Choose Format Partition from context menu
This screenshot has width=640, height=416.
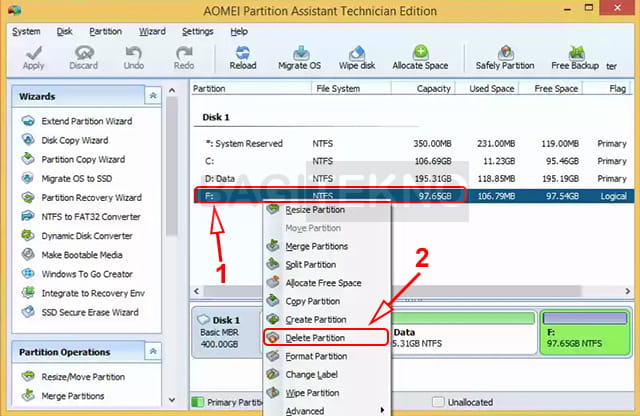coord(327,356)
